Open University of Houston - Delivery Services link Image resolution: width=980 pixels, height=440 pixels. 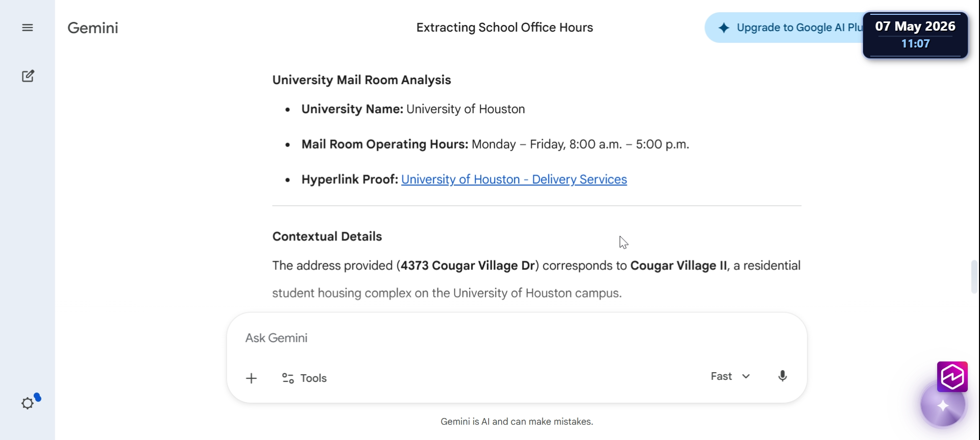click(514, 180)
